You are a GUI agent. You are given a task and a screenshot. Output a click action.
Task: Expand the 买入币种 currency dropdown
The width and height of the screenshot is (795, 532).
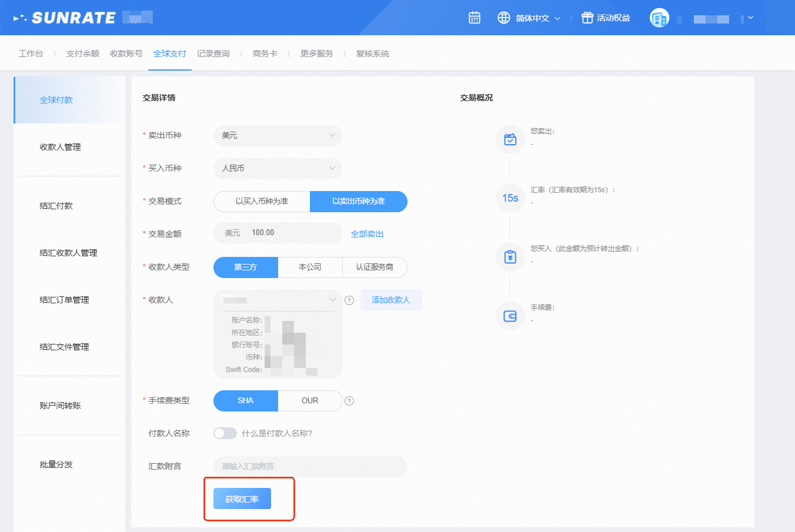click(278, 168)
